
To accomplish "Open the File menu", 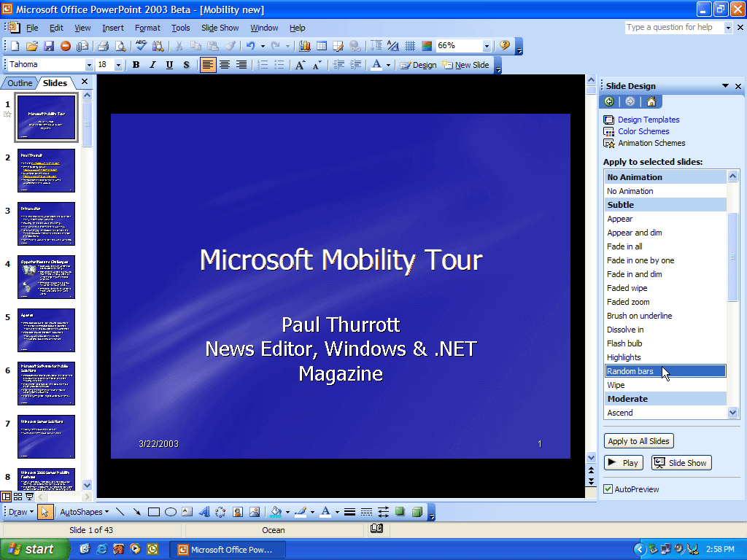I will 32,28.
